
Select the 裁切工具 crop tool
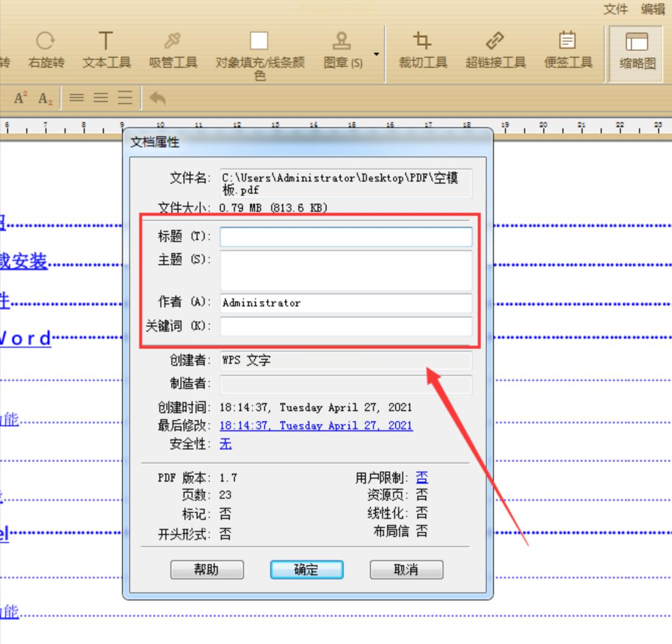pyautogui.click(x=423, y=50)
